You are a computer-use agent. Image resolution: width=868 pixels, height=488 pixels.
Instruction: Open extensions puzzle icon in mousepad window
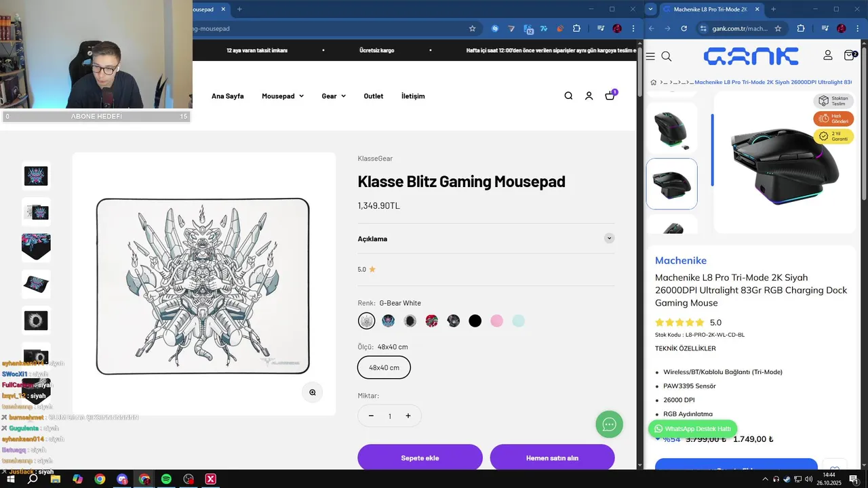[576, 28]
